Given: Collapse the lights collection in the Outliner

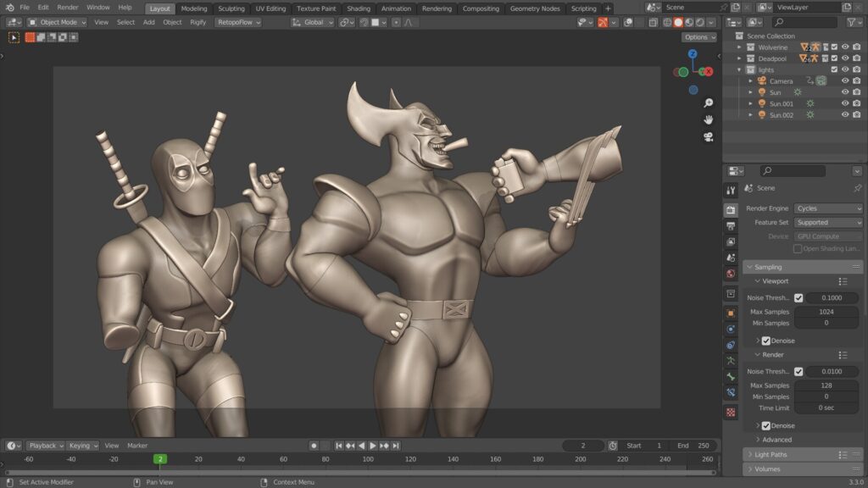Looking at the screenshot, I should pos(738,69).
